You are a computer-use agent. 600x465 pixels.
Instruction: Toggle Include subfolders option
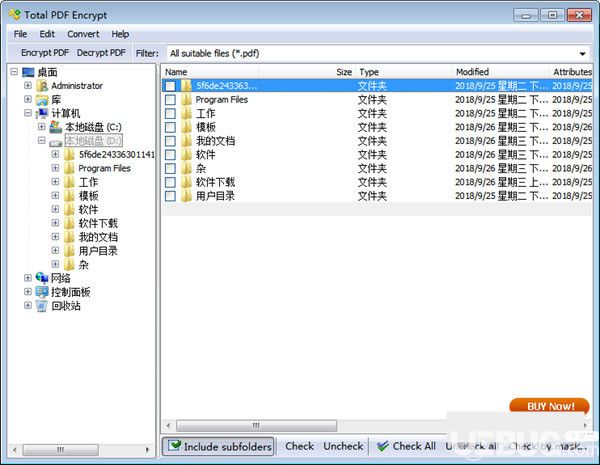coord(218,446)
